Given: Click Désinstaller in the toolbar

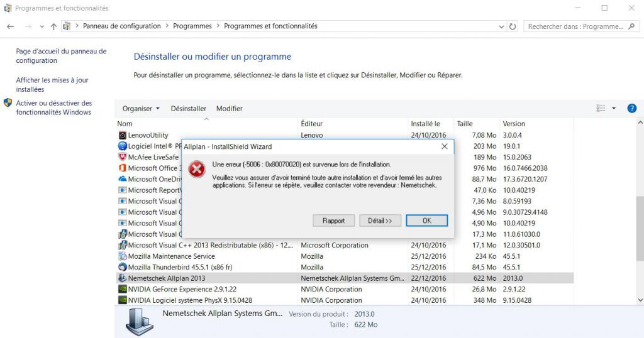Looking at the screenshot, I should click(189, 109).
